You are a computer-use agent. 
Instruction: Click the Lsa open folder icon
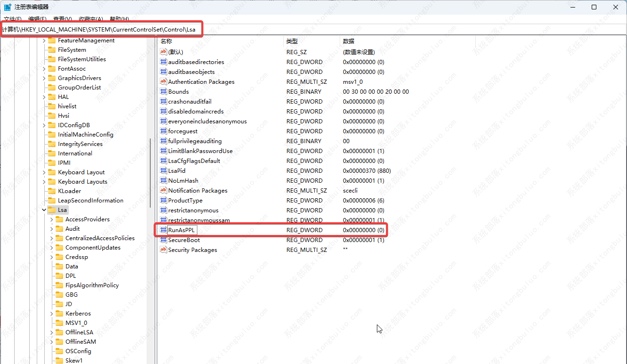pyautogui.click(x=51, y=210)
